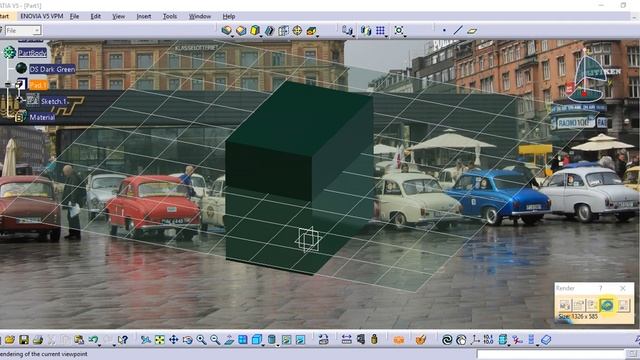This screenshot has height=360, width=640.
Task: Click the Print icon
Action: point(38,340)
